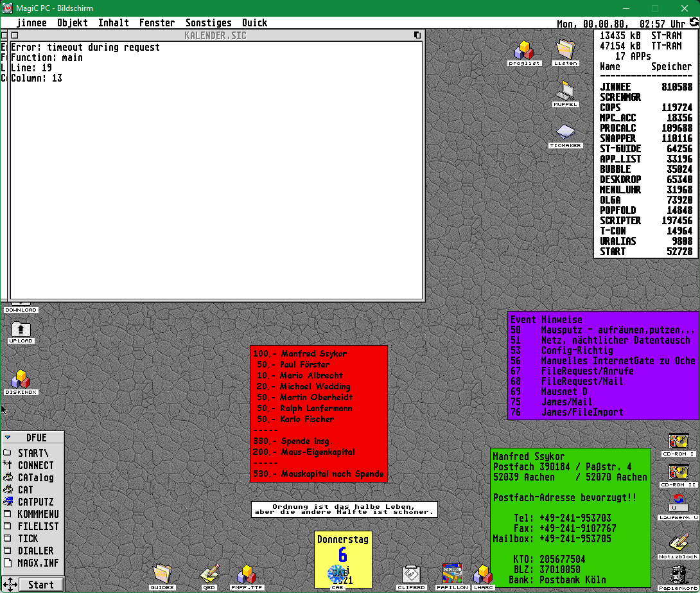Open the Listen folder icon
This screenshot has height=593, width=700.
[x=565, y=51]
